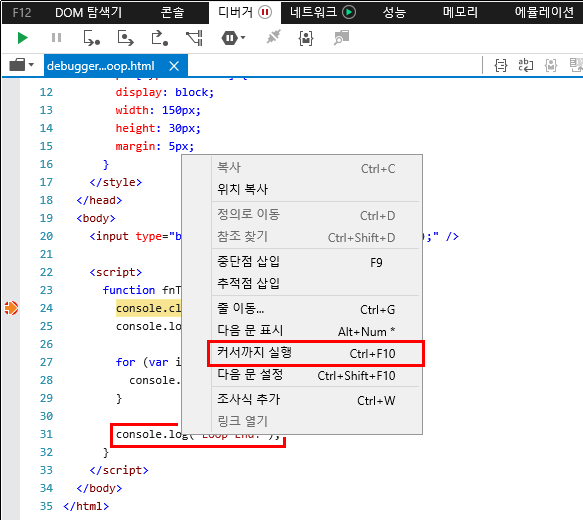This screenshot has height=520, width=583.
Task: Open the 에뮬레이션 tab
Action: point(544,13)
